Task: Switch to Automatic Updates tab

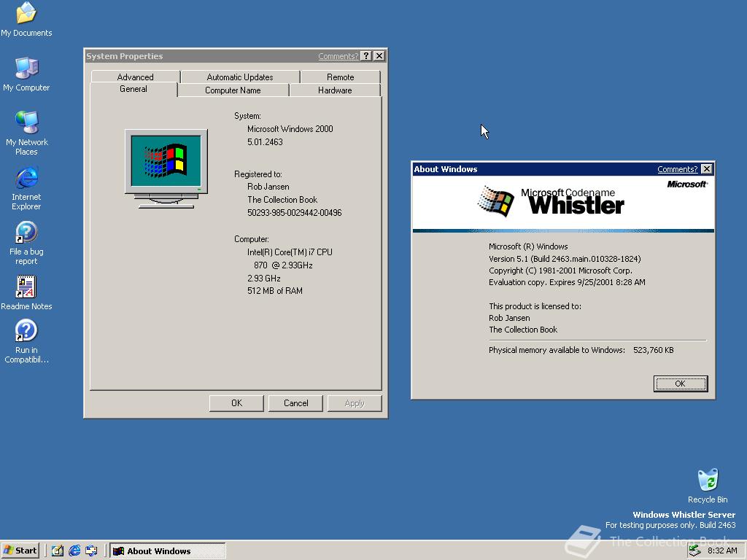Action: [239, 77]
